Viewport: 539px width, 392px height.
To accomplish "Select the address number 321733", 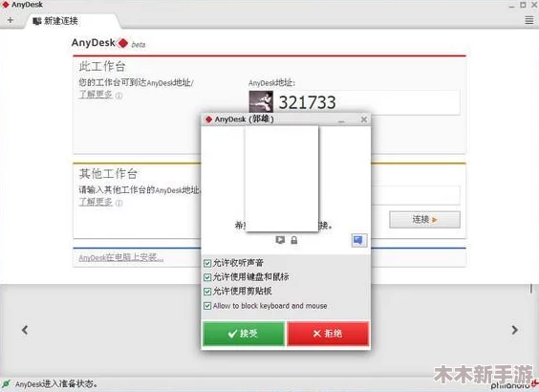I will (307, 102).
